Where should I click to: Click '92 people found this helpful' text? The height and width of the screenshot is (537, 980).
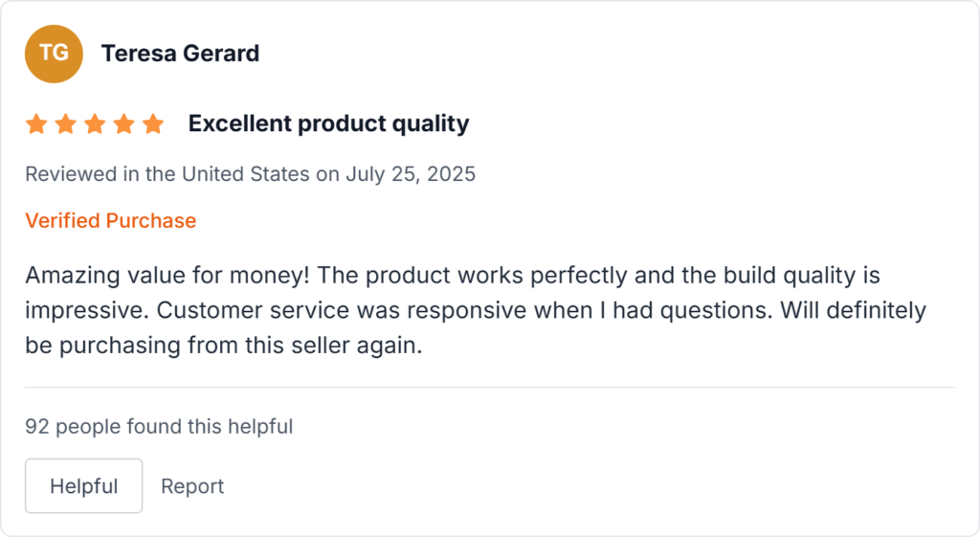pyautogui.click(x=159, y=427)
